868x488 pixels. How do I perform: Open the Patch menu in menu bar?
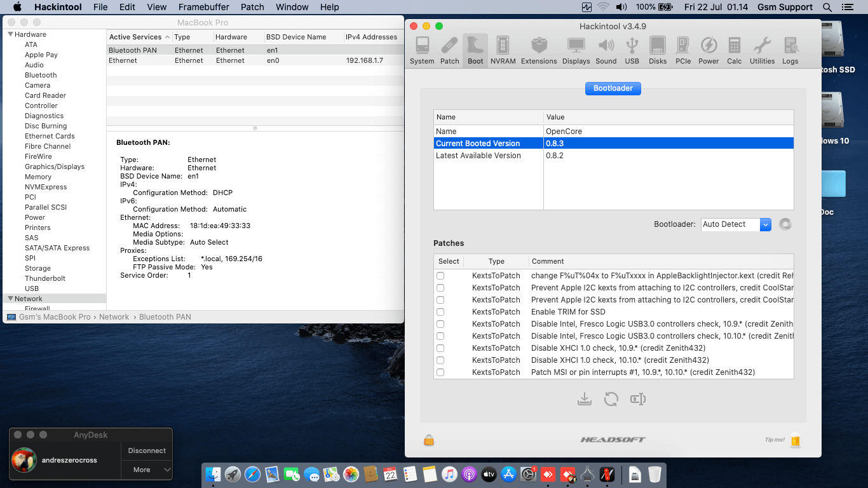click(252, 7)
